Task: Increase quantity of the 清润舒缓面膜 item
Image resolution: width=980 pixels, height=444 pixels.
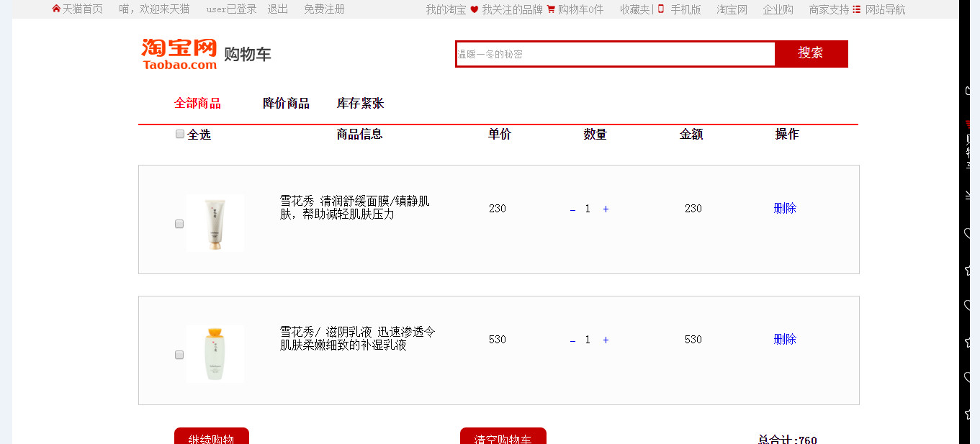Action: coord(606,209)
